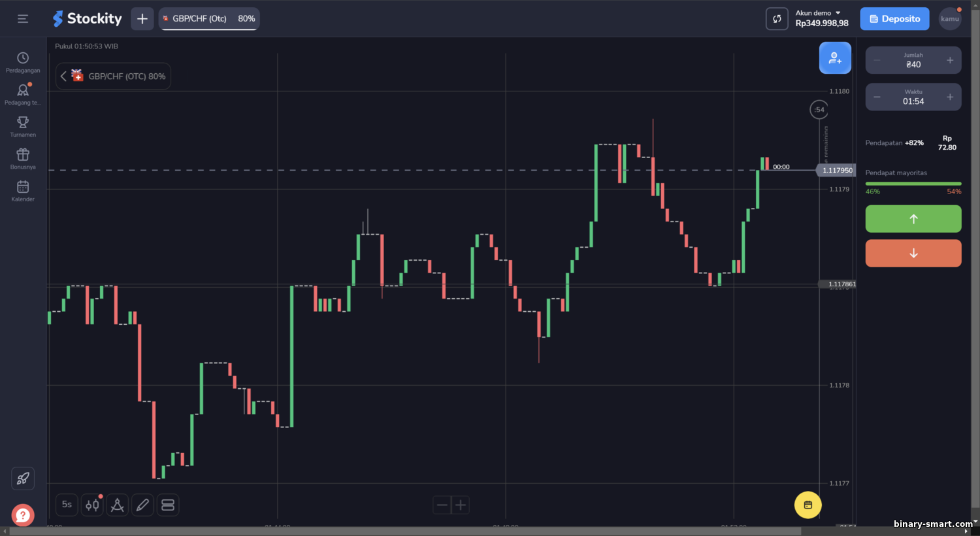Screen dimensions: 980x536
Task: Select the GBP/CHF (Otc) 80% tab
Action: pyautogui.click(x=209, y=19)
